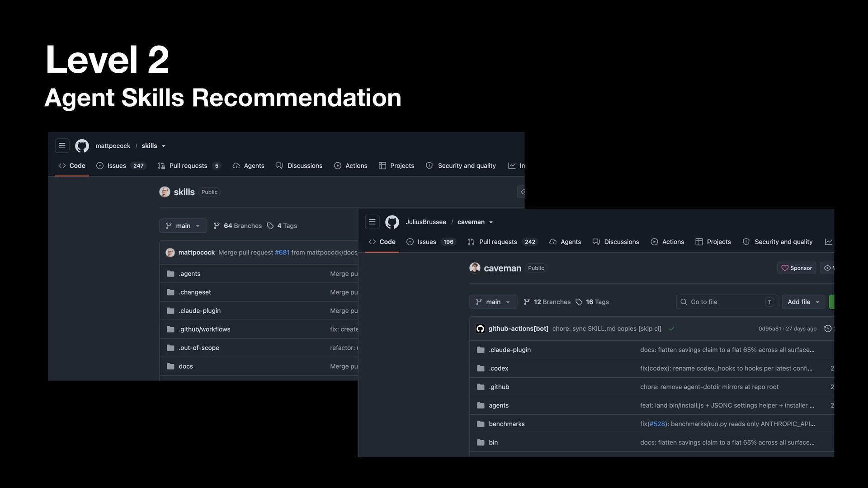The image size is (868, 488).
Task: Open benchmarks folder icon in caveman repo
Action: click(481, 424)
